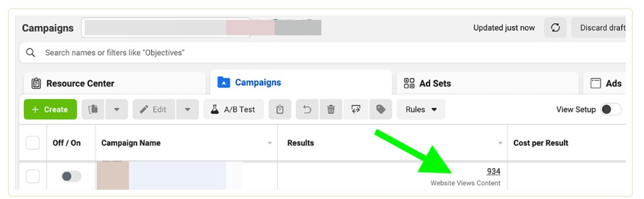The image size is (644, 199).
Task: Click the trash delete icon
Action: 331,109
